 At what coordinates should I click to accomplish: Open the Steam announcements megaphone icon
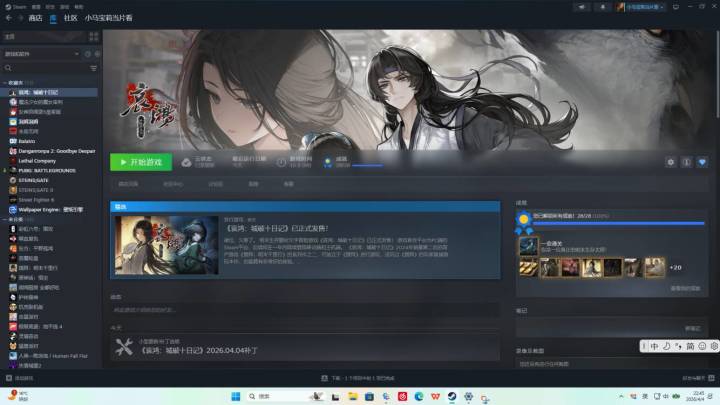pyautogui.click(x=582, y=7)
